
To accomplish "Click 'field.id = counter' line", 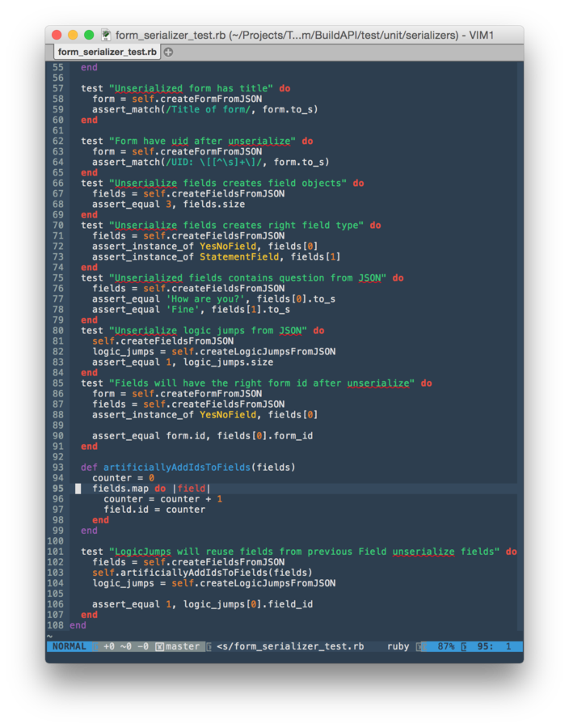I will 154,510.
